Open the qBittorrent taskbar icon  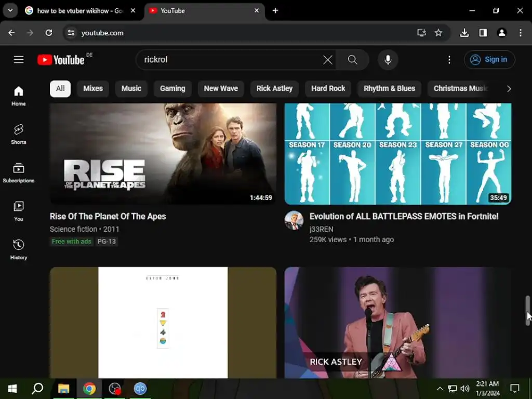click(x=140, y=389)
